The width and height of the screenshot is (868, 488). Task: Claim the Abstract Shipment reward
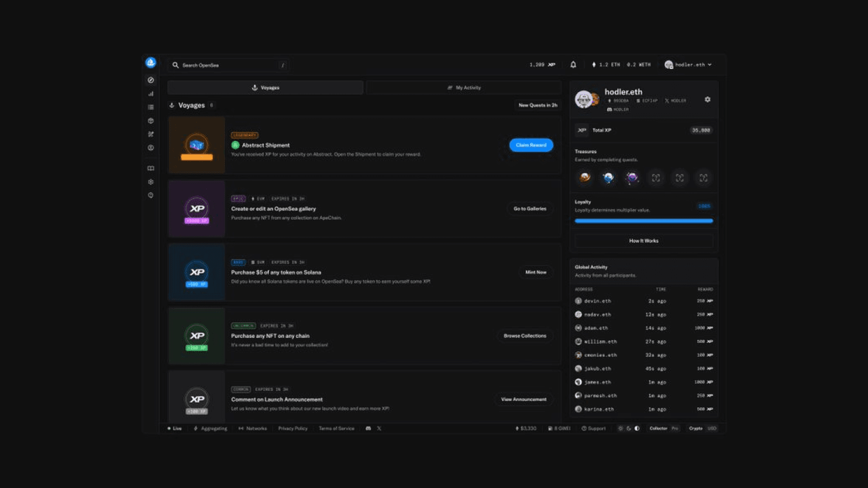[x=531, y=145]
